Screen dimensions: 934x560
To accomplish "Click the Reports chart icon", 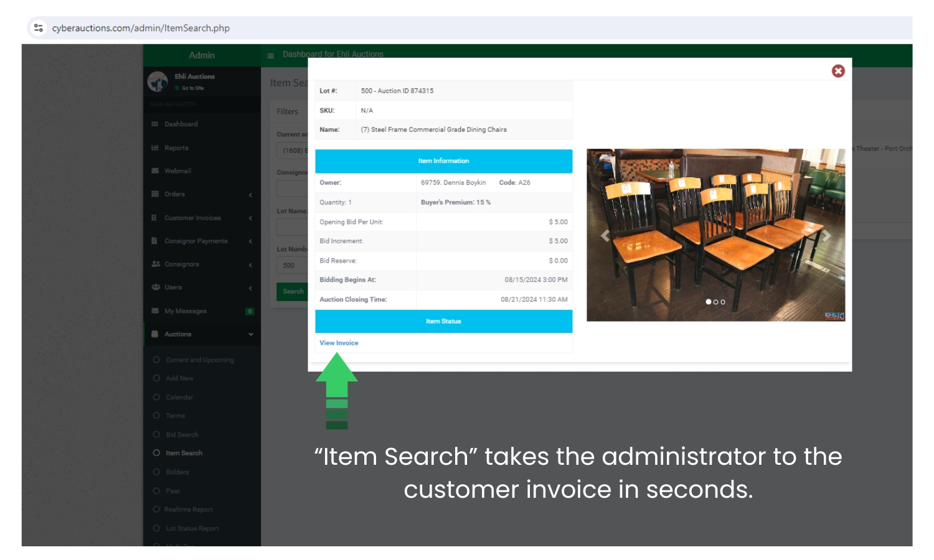I will pyautogui.click(x=154, y=148).
